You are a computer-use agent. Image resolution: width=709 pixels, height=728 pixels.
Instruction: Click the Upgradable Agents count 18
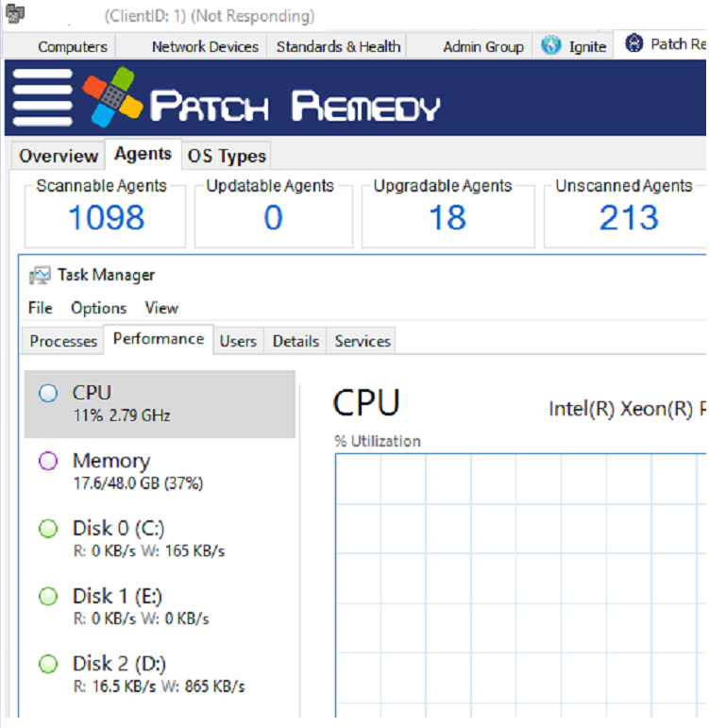pyautogui.click(x=447, y=217)
